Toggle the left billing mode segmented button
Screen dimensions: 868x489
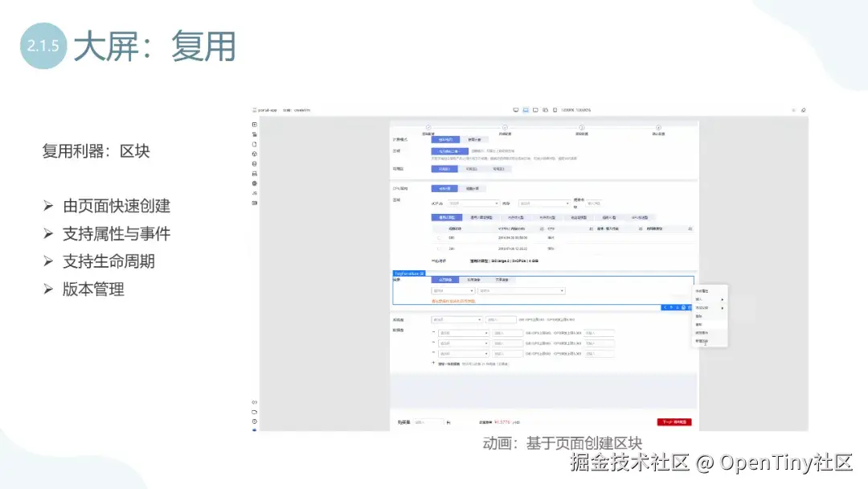point(445,138)
